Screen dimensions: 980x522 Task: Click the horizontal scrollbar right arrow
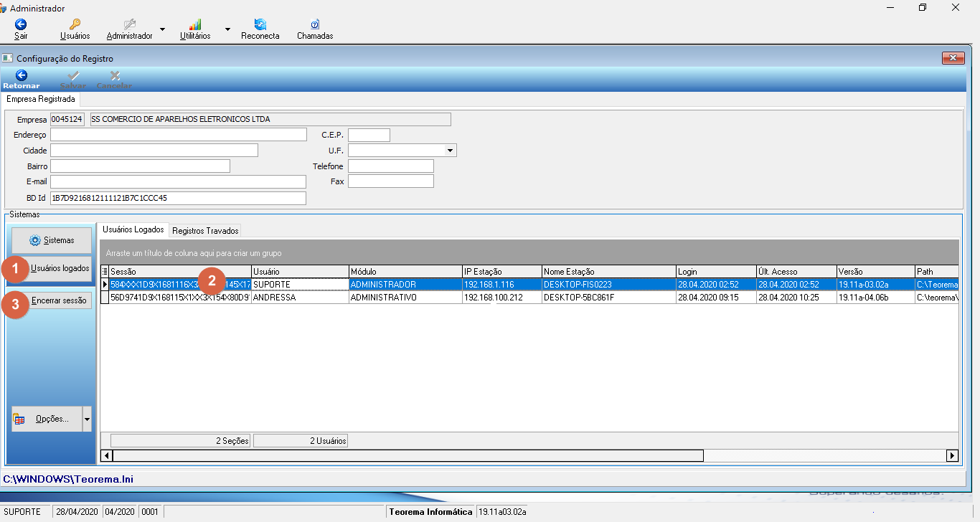tap(953, 455)
